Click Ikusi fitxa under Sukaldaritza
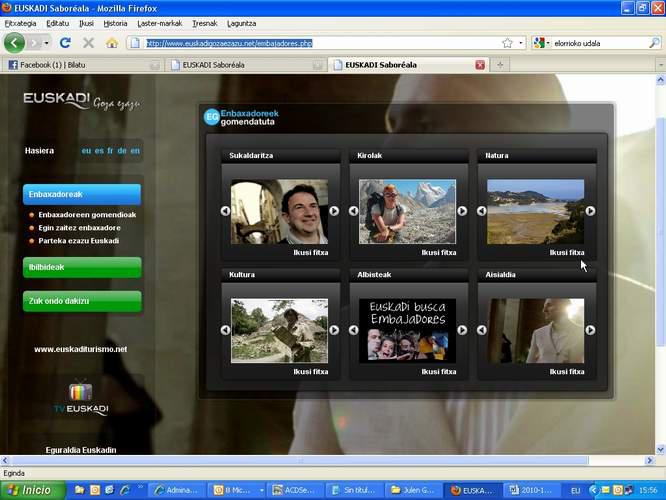The width and height of the screenshot is (666, 500). pos(311,252)
